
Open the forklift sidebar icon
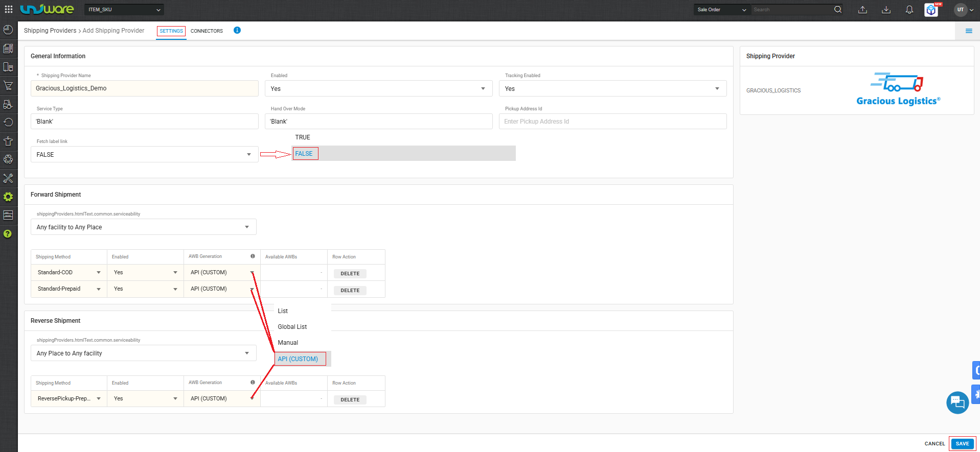pos(8,104)
